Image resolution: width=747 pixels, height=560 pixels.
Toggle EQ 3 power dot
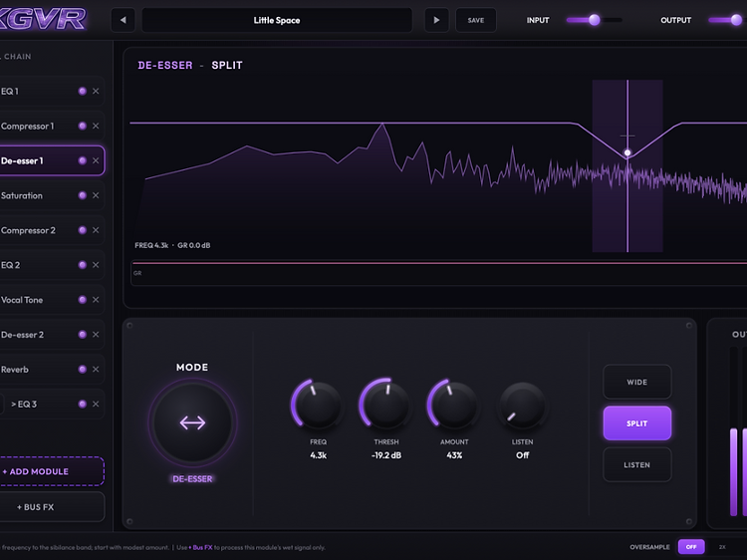click(83, 405)
